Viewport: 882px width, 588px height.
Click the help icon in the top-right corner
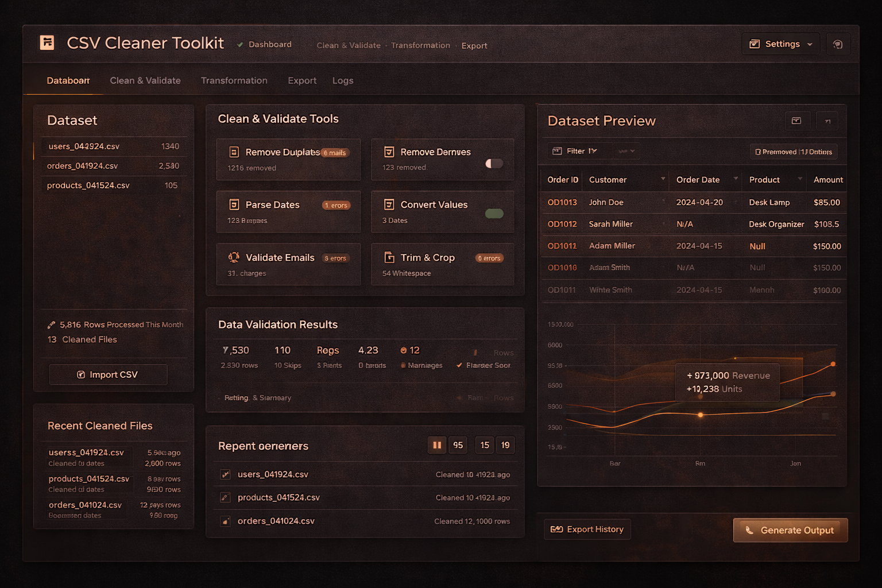(x=838, y=44)
